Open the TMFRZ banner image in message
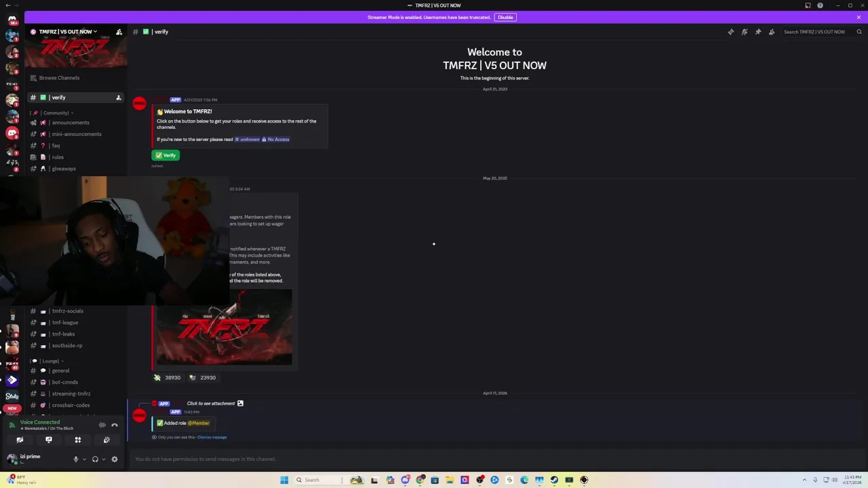 point(224,327)
